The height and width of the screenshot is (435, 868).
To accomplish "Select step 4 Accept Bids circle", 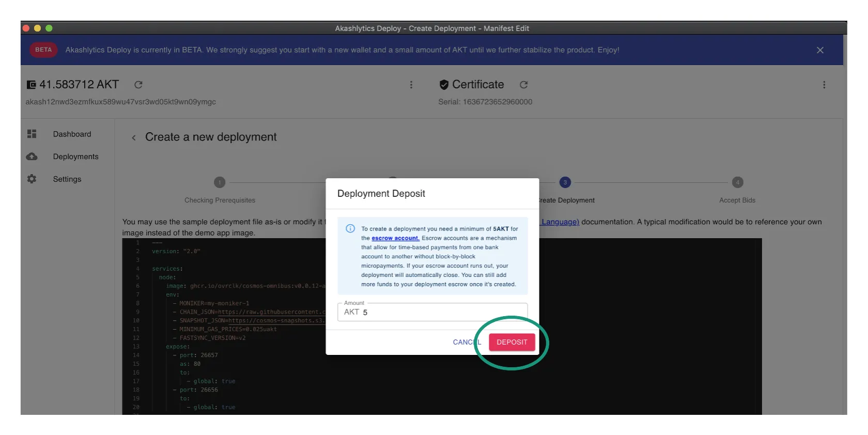I will tap(737, 182).
